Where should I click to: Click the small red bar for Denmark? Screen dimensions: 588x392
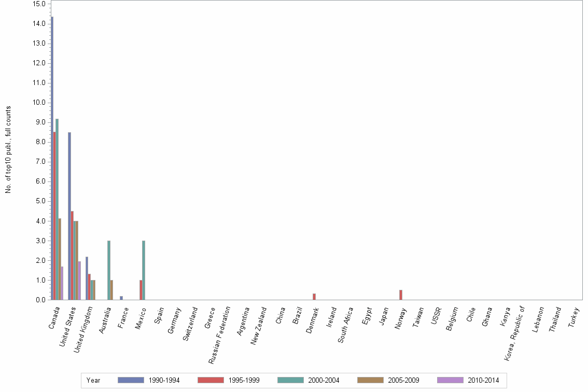(314, 296)
